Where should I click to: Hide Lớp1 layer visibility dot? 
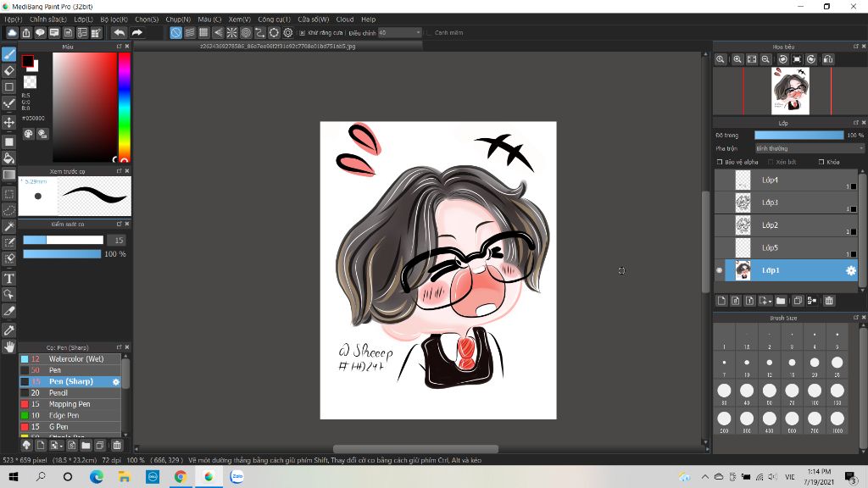720,270
